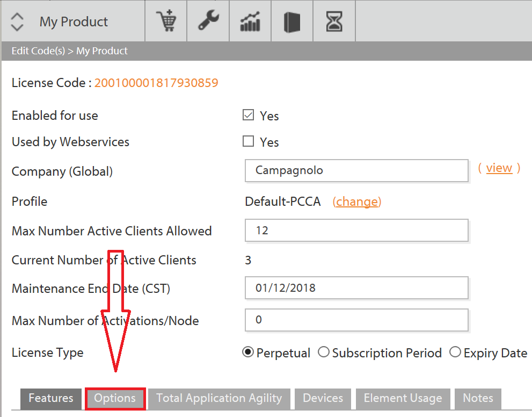Click the change link beside Default-PCCA profile
The width and height of the screenshot is (532, 417).
[356, 201]
